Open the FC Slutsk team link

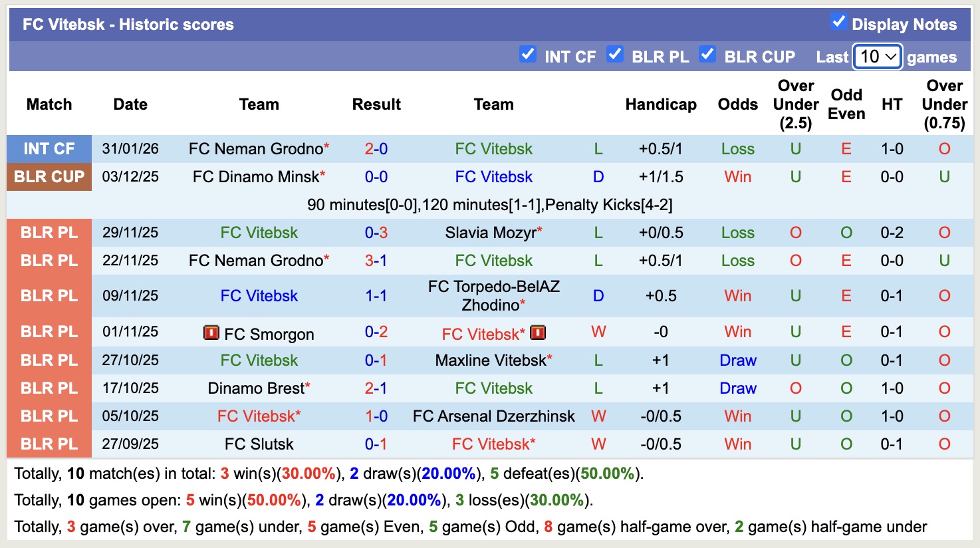[x=259, y=444]
